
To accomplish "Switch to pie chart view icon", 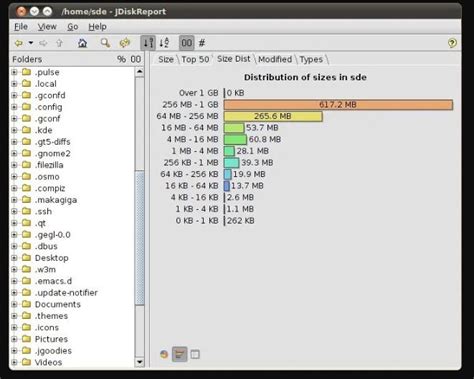I will [x=164, y=354].
